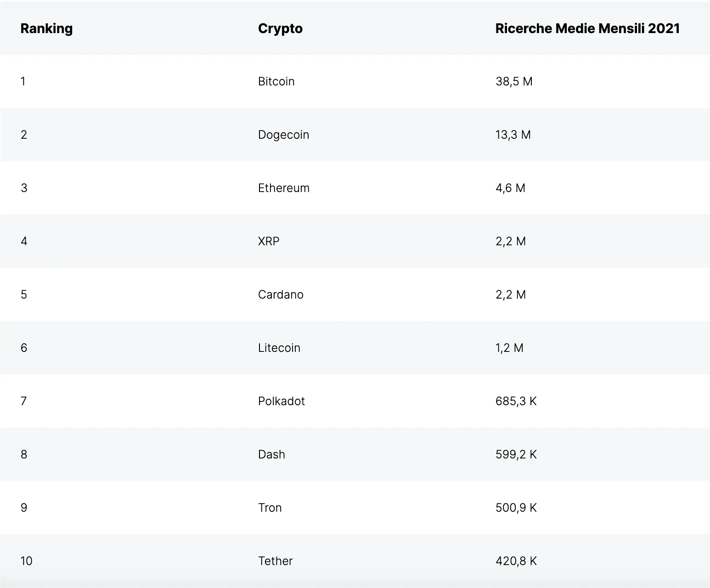The height and width of the screenshot is (588, 710).
Task: Click the "599,2 K" value for Dash
Action: (x=516, y=454)
